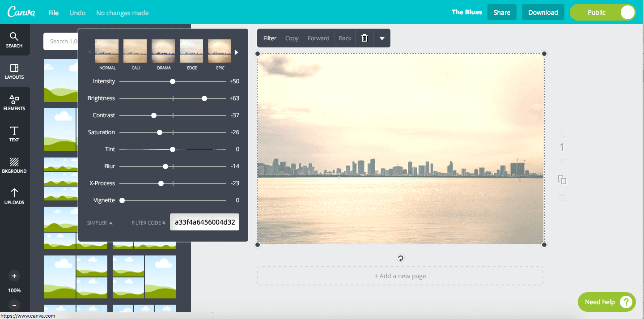Select the DRAMA filter thumbnail
The height and width of the screenshot is (319, 644).
coord(163,51)
